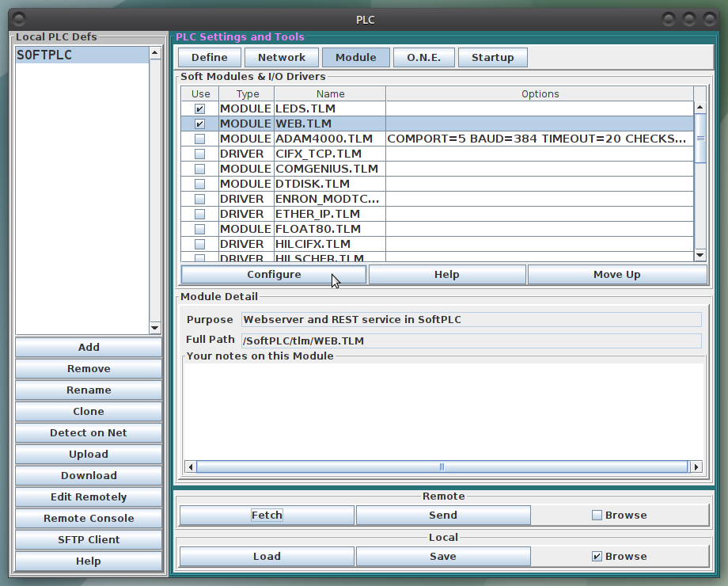Switch to the Network tab
Image resolution: width=728 pixels, height=586 pixels.
[282, 58]
